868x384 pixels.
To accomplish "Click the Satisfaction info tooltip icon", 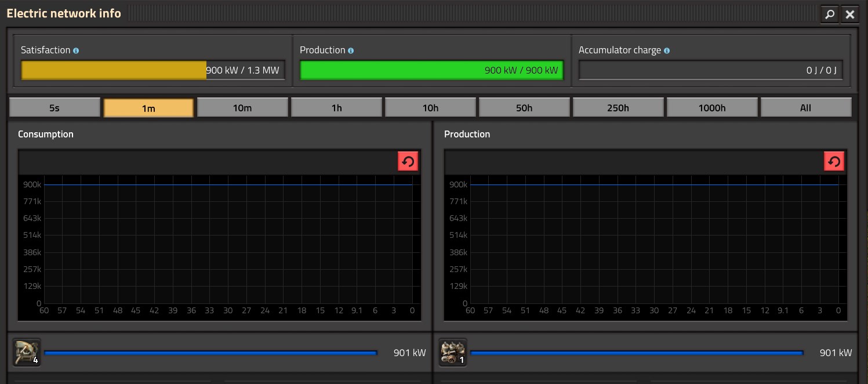I will point(76,50).
